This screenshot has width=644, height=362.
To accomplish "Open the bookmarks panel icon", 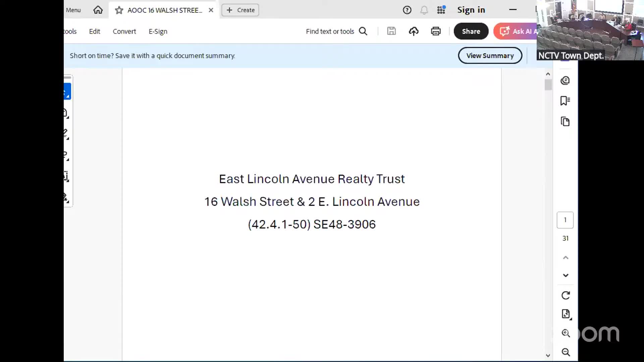I will click(565, 101).
